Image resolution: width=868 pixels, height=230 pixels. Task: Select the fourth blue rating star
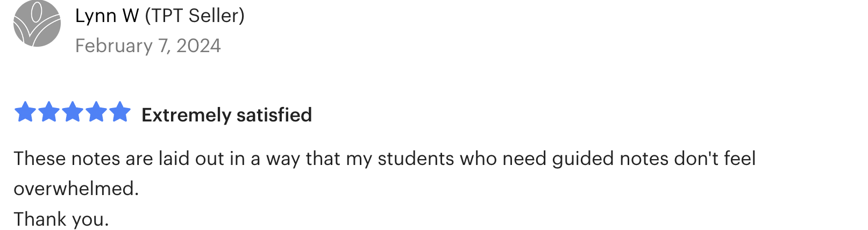click(x=96, y=113)
